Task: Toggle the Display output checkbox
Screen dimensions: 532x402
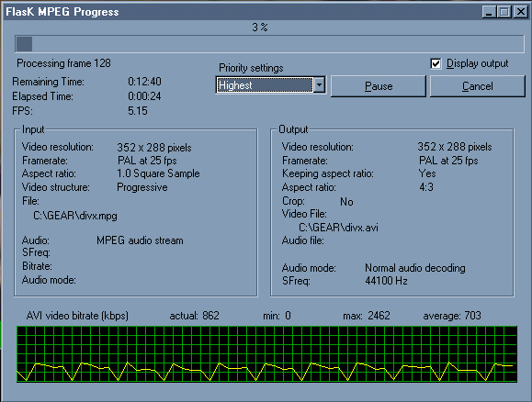Action: click(436, 63)
